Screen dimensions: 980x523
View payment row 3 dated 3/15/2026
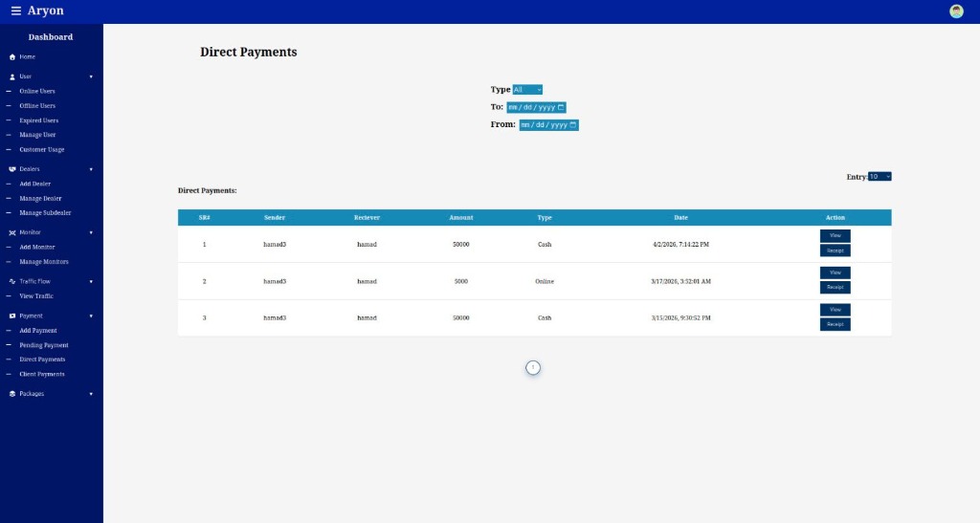(x=835, y=310)
